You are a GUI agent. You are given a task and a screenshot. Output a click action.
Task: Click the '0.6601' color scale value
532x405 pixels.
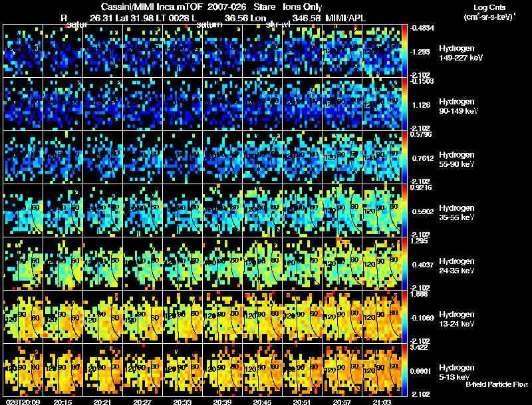tap(422, 372)
